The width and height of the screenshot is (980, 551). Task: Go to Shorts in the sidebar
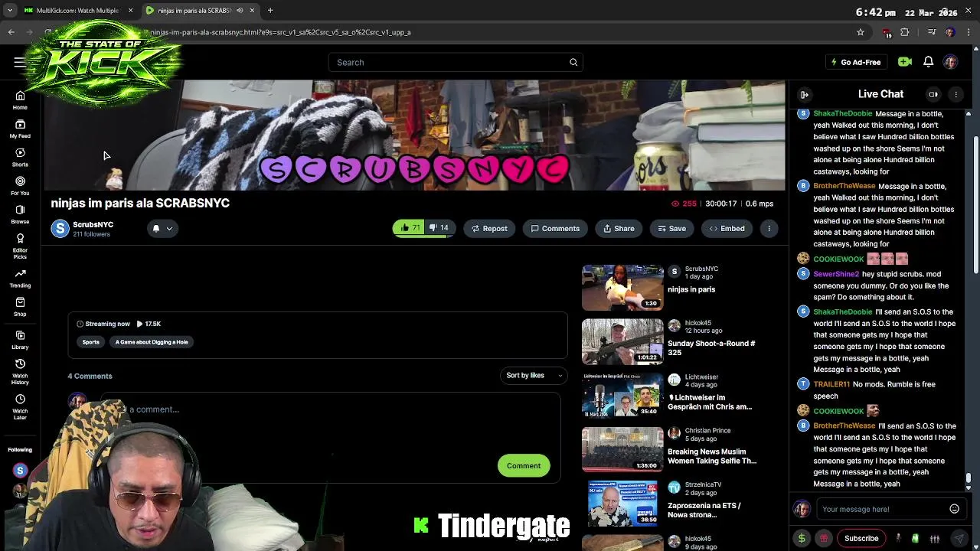pyautogui.click(x=20, y=158)
